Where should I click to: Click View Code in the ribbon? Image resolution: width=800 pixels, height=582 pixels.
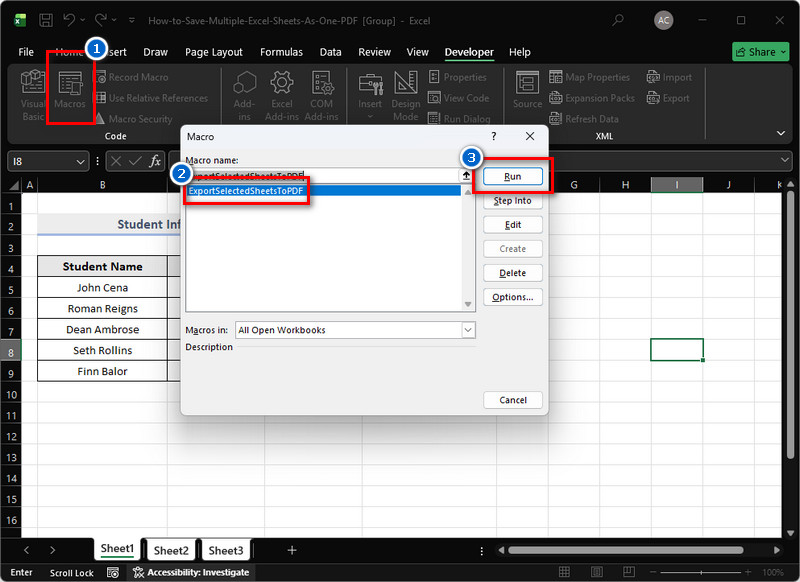459,97
